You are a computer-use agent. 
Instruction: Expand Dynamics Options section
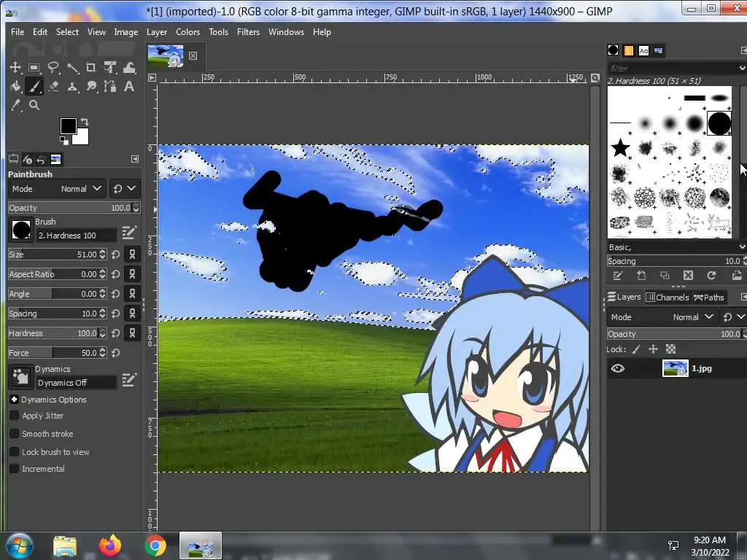tap(15, 400)
